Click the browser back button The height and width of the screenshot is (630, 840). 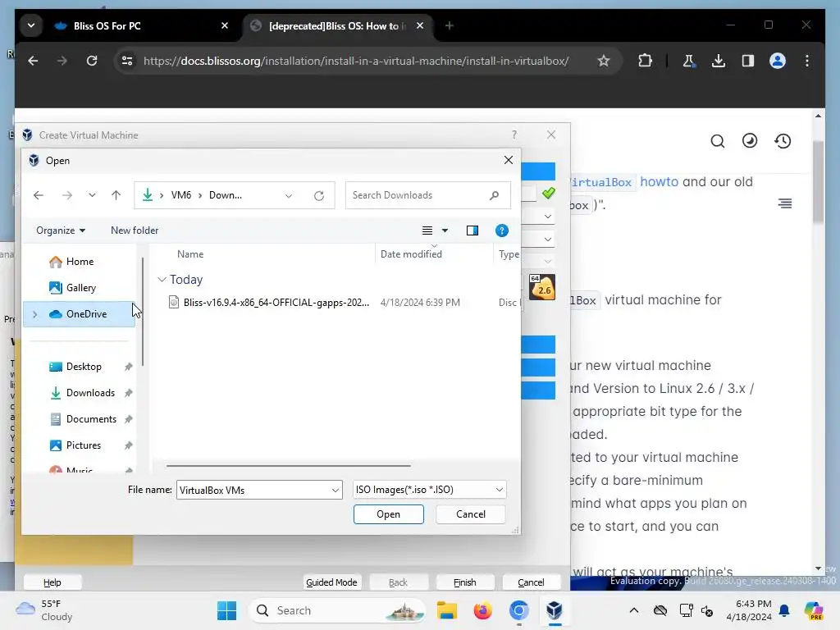coord(33,61)
